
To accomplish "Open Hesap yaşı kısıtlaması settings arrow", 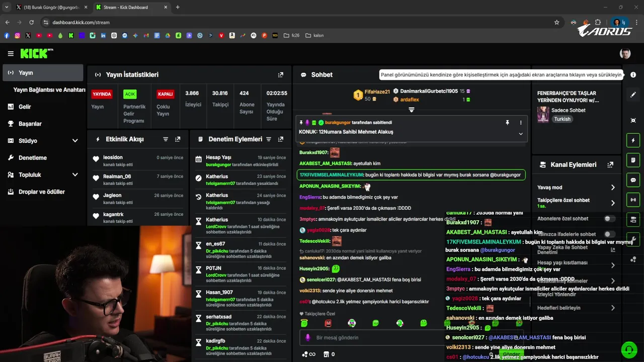I will [613, 265].
